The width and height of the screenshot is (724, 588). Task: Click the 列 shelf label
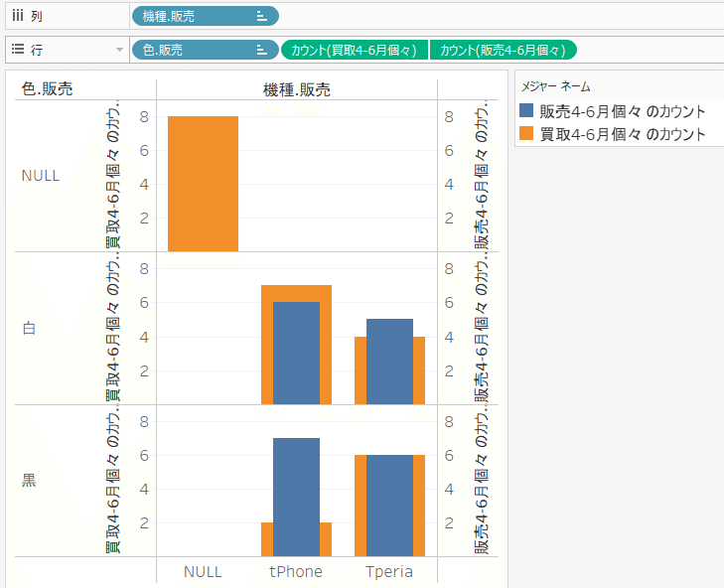tap(37, 16)
